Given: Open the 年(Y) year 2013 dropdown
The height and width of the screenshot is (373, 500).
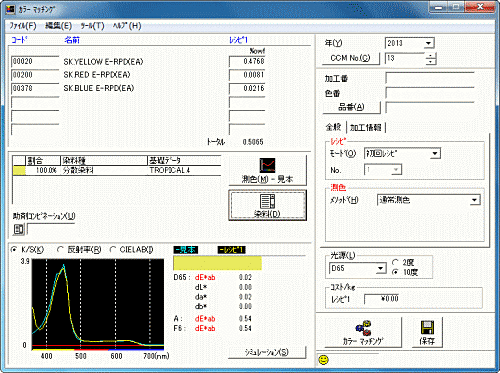Looking at the screenshot, I should coord(429,43).
